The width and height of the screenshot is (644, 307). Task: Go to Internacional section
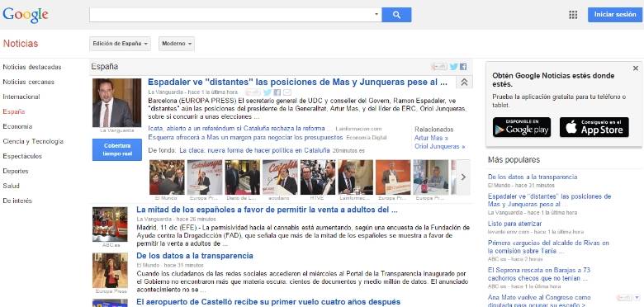tap(21, 97)
